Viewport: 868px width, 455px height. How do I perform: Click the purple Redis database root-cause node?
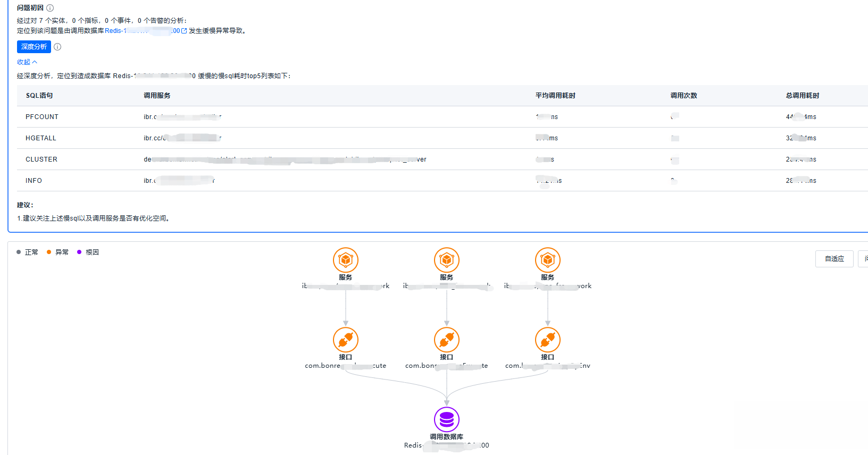click(446, 419)
